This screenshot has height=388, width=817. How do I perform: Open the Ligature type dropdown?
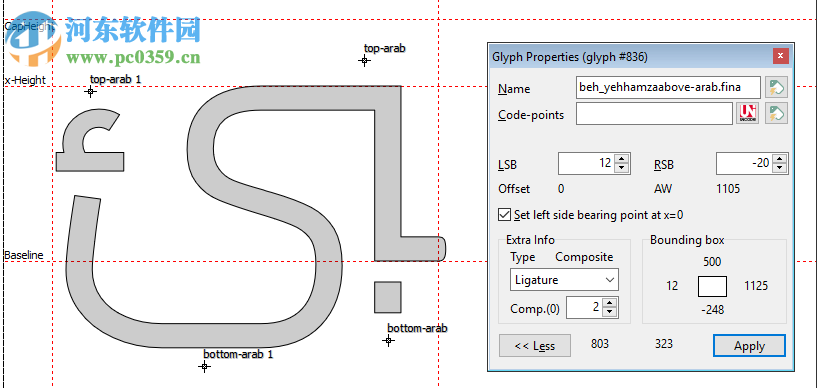pos(564,280)
